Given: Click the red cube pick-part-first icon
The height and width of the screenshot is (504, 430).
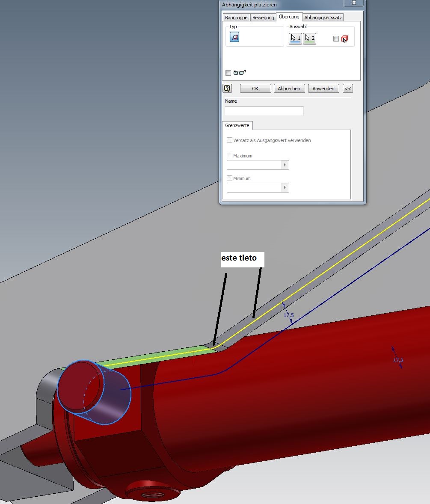Looking at the screenshot, I should pos(344,39).
